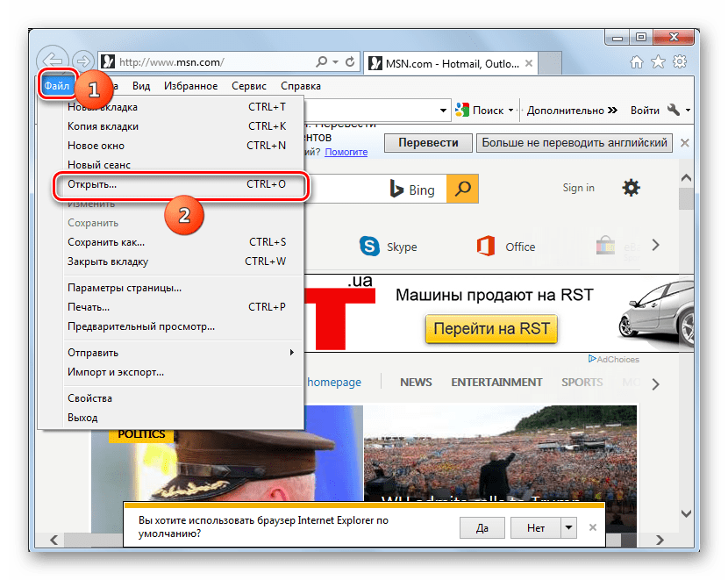
Task: Click the browser Tools gear icon
Action: tap(678, 62)
